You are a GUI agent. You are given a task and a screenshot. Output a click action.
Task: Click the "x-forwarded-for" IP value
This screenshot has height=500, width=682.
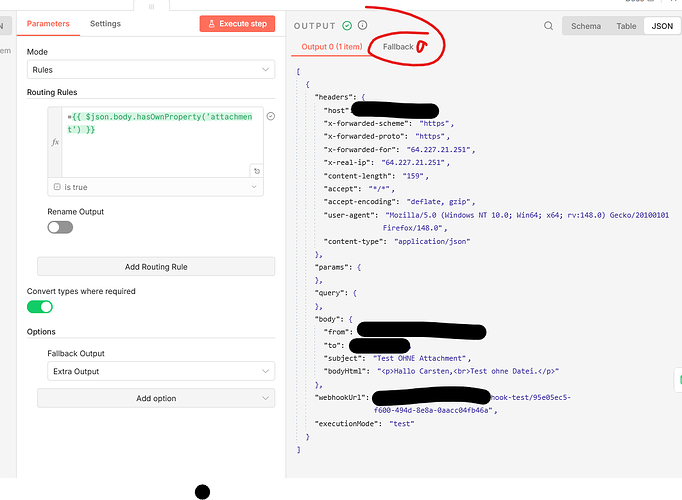(x=438, y=150)
